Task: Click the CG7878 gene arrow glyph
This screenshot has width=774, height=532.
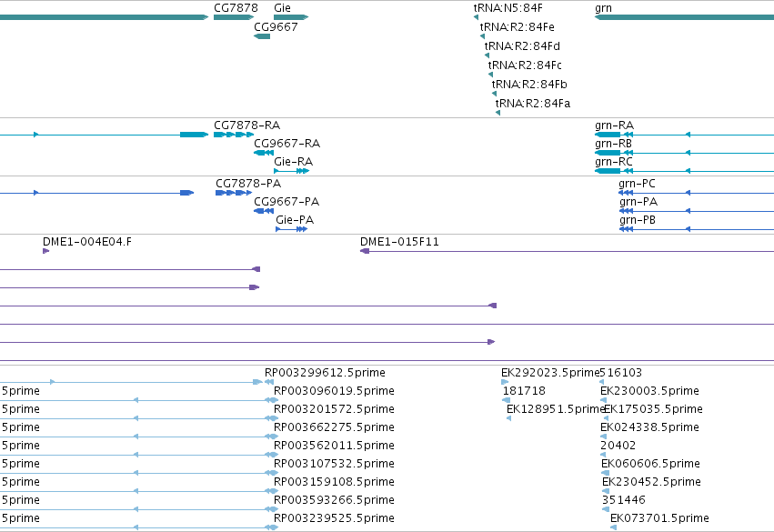Action: point(234,17)
